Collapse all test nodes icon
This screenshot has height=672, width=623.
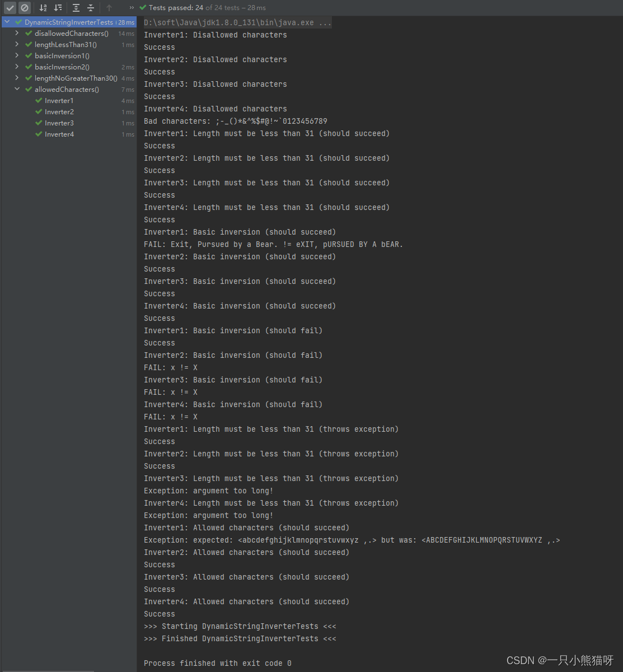91,8
